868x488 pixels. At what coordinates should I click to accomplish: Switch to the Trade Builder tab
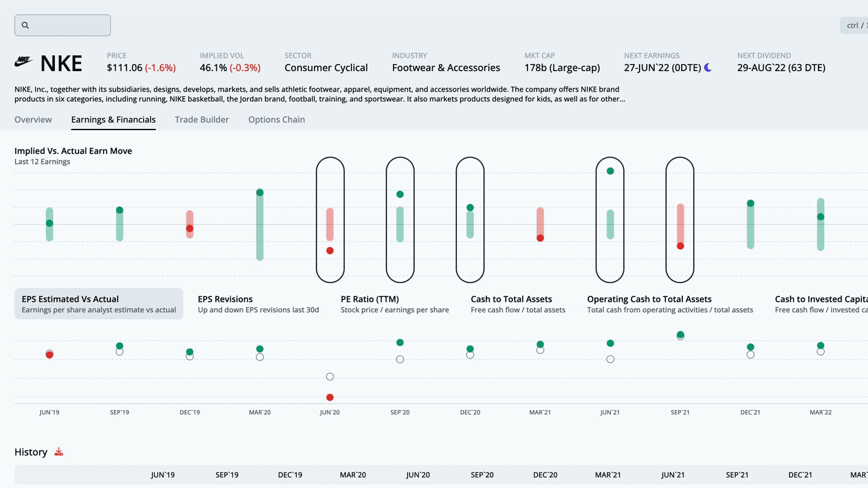202,119
